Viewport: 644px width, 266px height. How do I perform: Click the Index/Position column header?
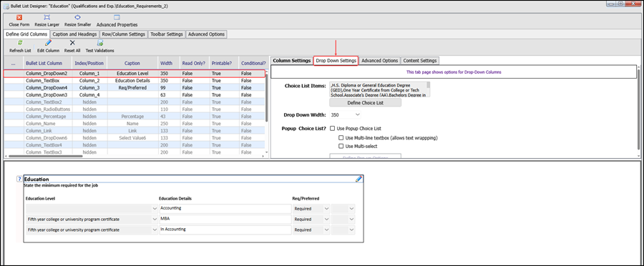click(89, 63)
